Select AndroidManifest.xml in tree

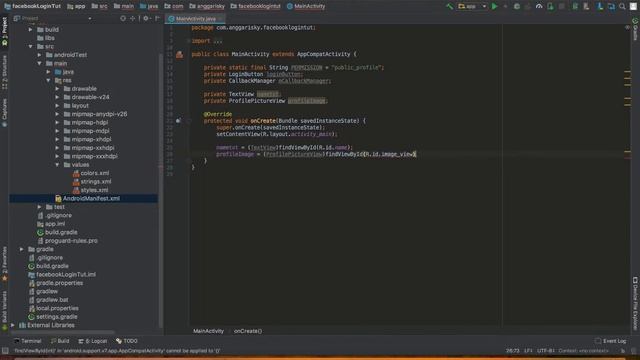click(88, 198)
